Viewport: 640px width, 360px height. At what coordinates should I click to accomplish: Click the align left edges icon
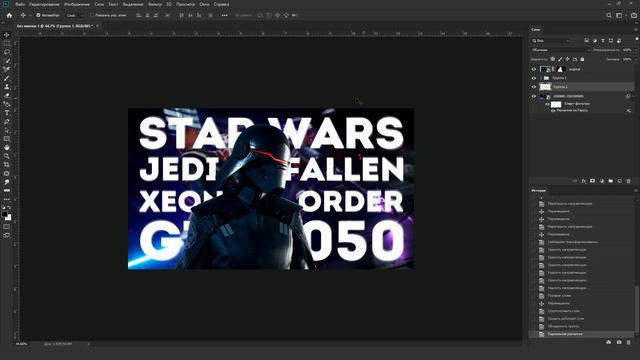tap(139, 15)
